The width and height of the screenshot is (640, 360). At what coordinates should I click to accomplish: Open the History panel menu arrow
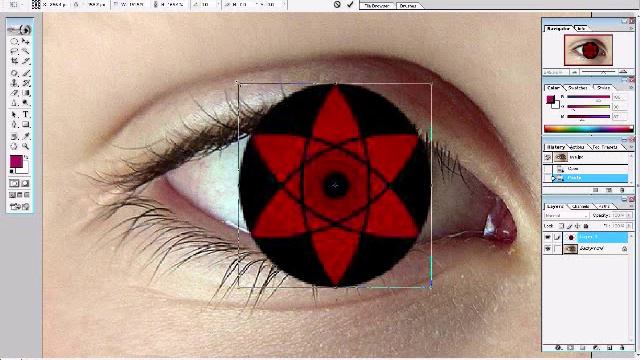click(x=631, y=147)
